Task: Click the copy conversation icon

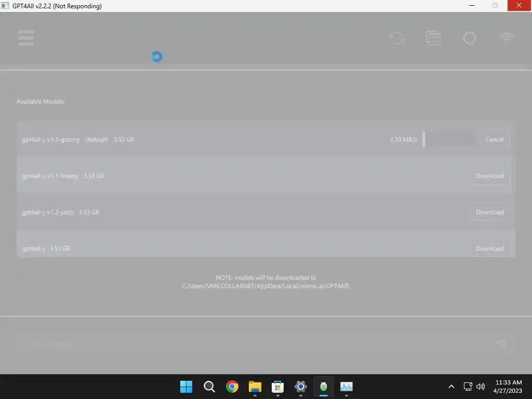Action: point(433,38)
